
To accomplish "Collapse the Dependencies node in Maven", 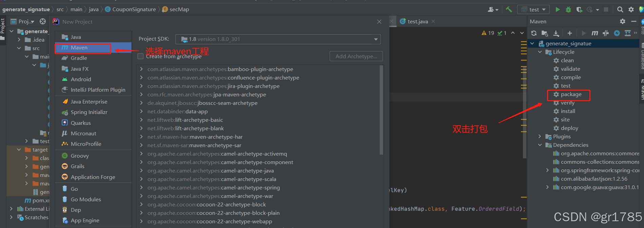I will click(x=540, y=145).
